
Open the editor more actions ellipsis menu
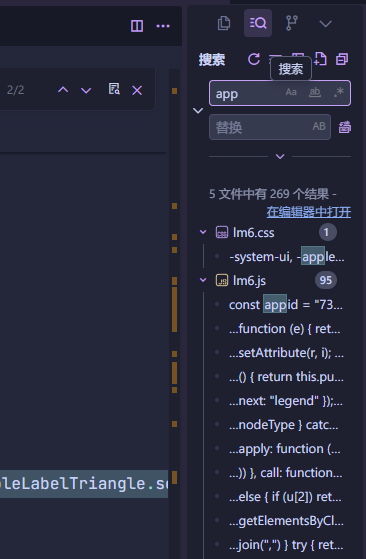pyautogui.click(x=163, y=26)
